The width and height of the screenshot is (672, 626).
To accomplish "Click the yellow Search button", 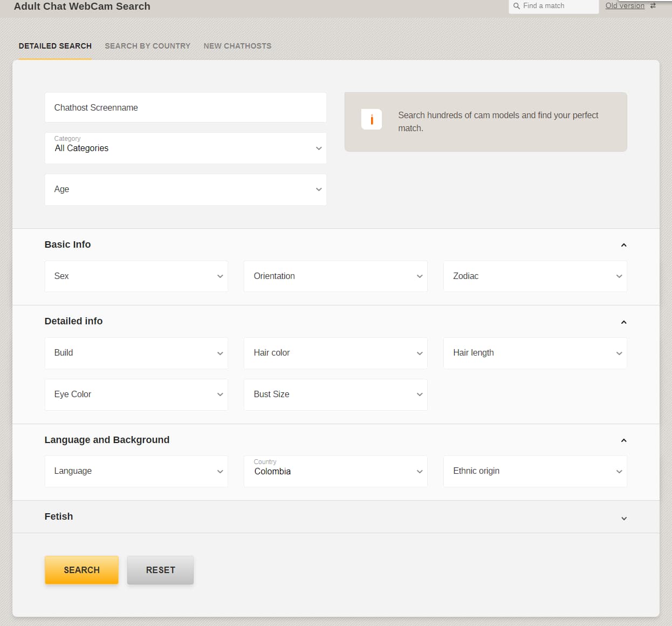I will [81, 570].
